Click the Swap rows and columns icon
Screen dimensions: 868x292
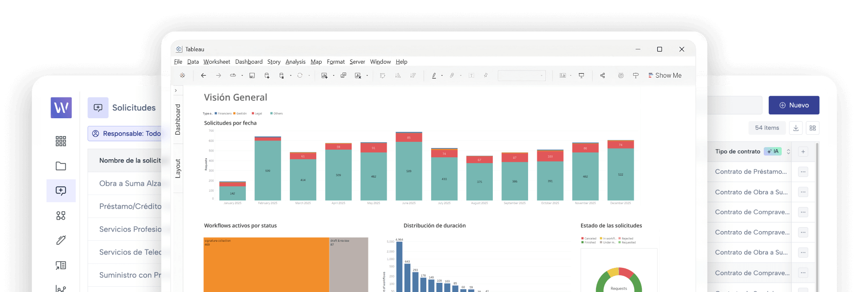coord(382,75)
